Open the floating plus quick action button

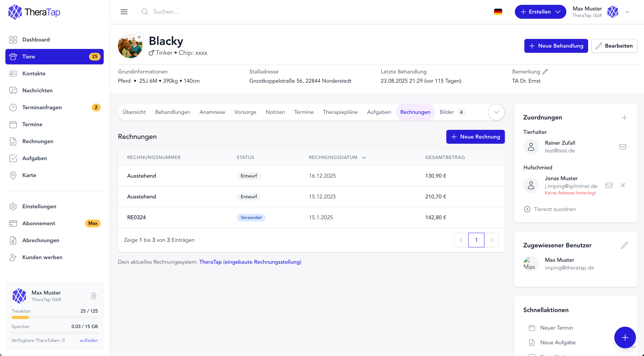pyautogui.click(x=625, y=337)
